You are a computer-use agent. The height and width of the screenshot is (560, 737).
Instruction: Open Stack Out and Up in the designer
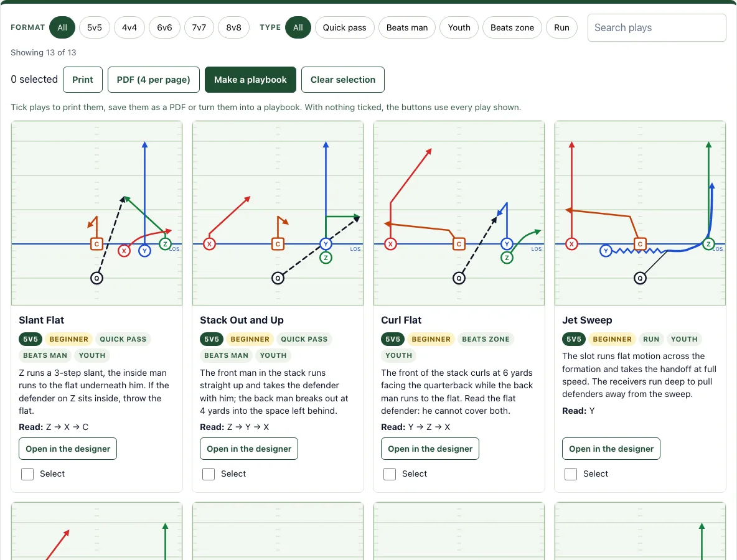click(249, 449)
